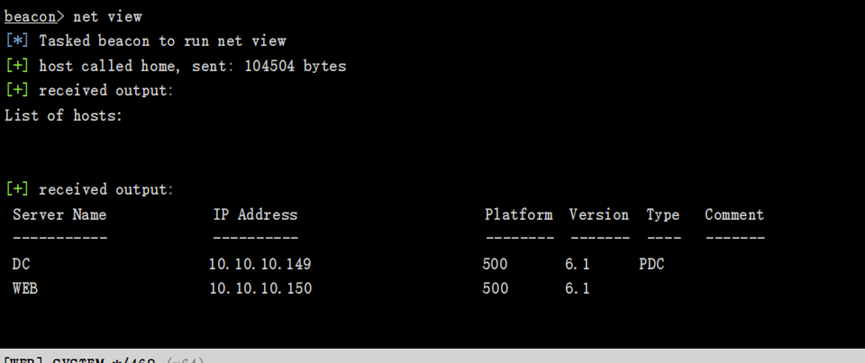Click the 'PDC' type value

[x=652, y=264]
